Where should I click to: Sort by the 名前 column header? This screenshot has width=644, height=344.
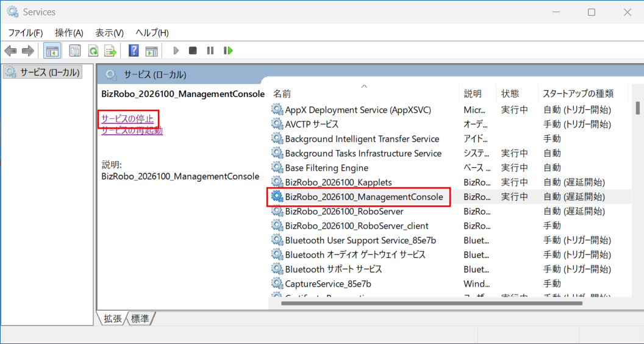364,94
